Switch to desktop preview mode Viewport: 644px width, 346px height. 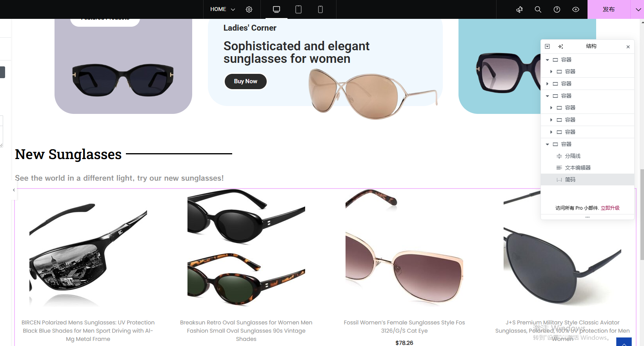click(277, 9)
